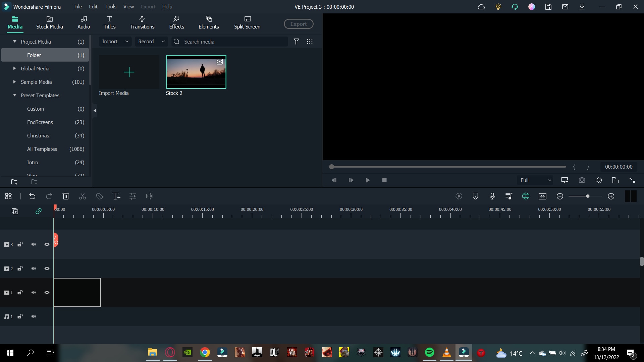Toggle visibility of Video Track 2
The image size is (644, 362).
coord(47,268)
